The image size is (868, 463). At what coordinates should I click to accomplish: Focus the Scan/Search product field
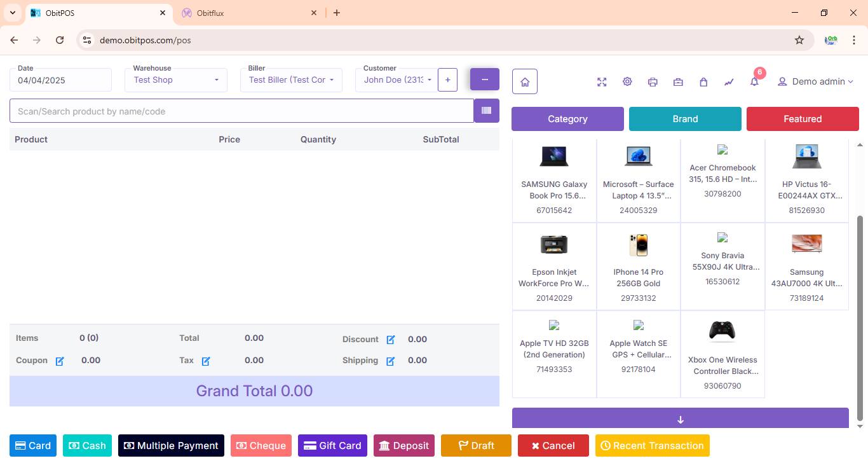(x=241, y=111)
